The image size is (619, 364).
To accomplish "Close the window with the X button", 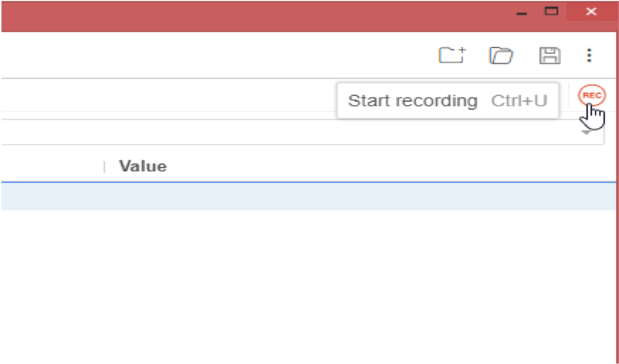I will click(592, 12).
